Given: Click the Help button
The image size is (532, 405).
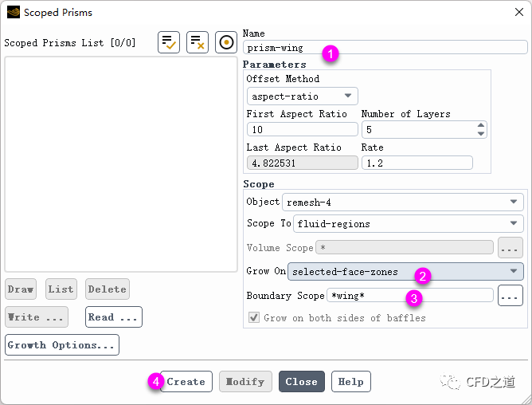Looking at the screenshot, I should 351,382.
